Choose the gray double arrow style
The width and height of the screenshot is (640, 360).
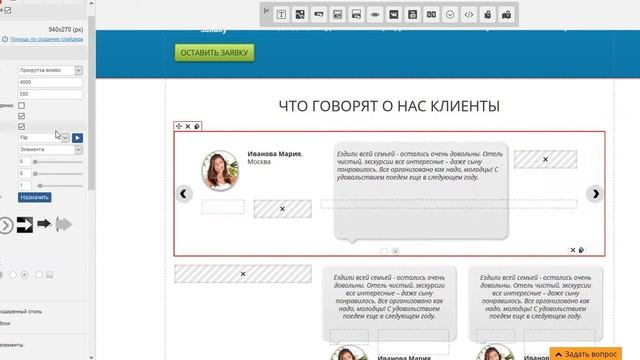click(63, 224)
